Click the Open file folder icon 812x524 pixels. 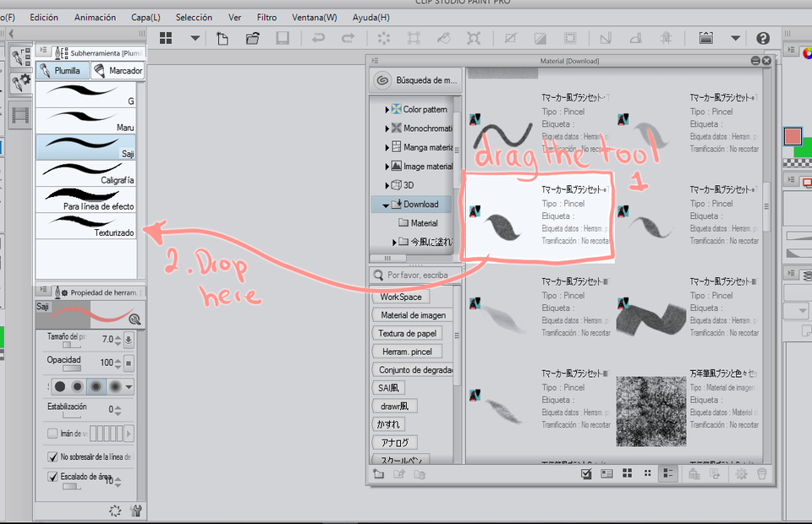[x=252, y=38]
